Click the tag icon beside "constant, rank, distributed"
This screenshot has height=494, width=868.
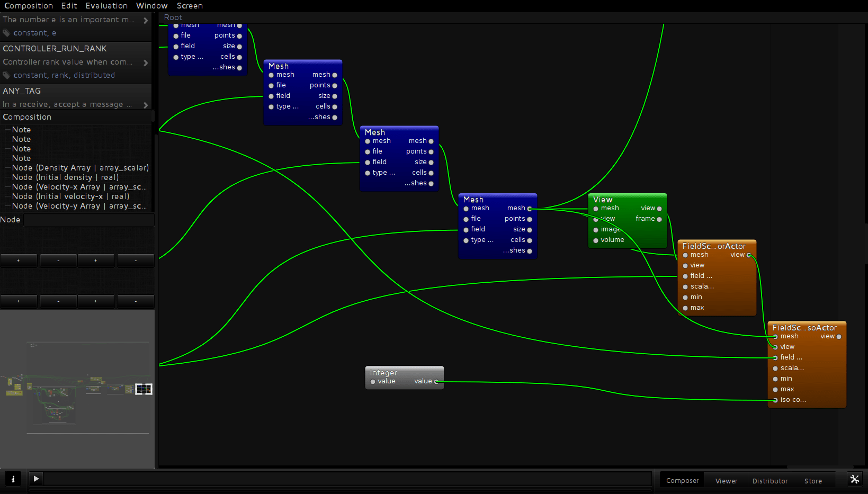click(6, 75)
